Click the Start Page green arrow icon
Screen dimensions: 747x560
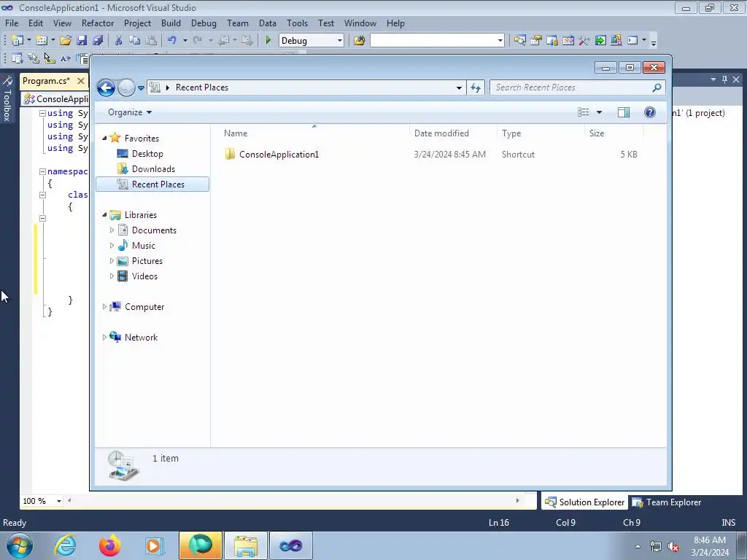[x=600, y=41]
